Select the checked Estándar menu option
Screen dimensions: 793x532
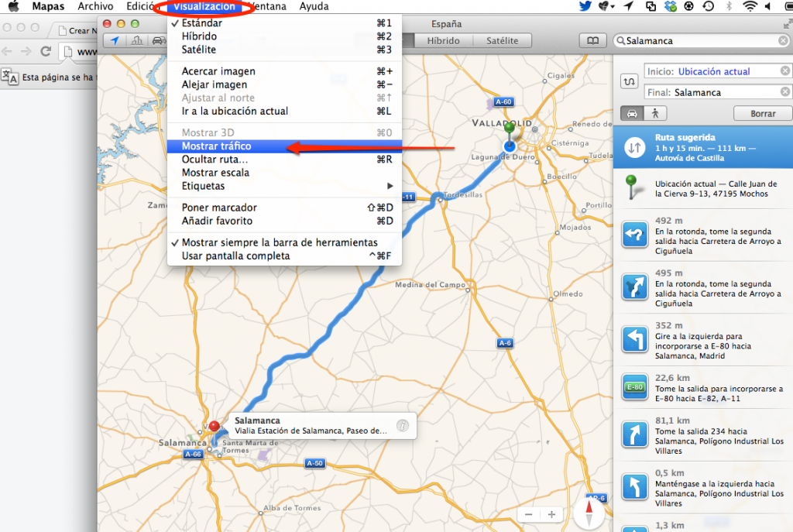click(x=284, y=22)
